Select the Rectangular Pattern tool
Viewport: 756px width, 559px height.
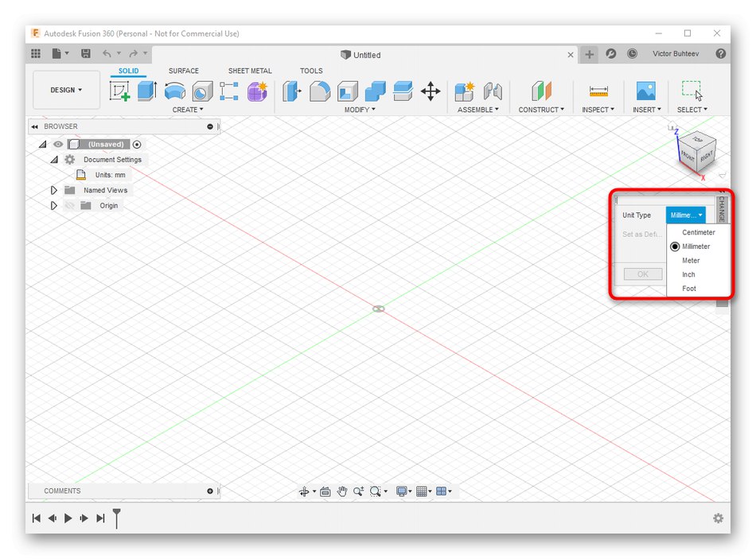(x=229, y=91)
